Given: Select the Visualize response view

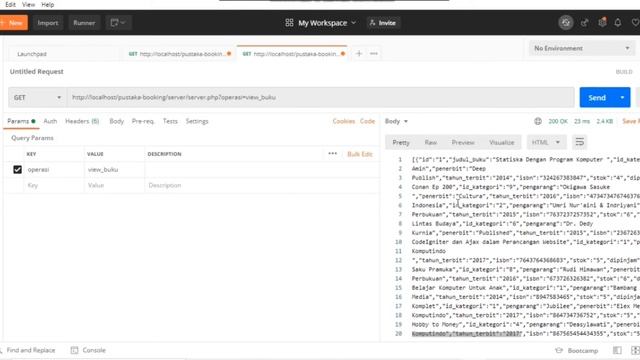Looking at the screenshot, I should [x=502, y=142].
